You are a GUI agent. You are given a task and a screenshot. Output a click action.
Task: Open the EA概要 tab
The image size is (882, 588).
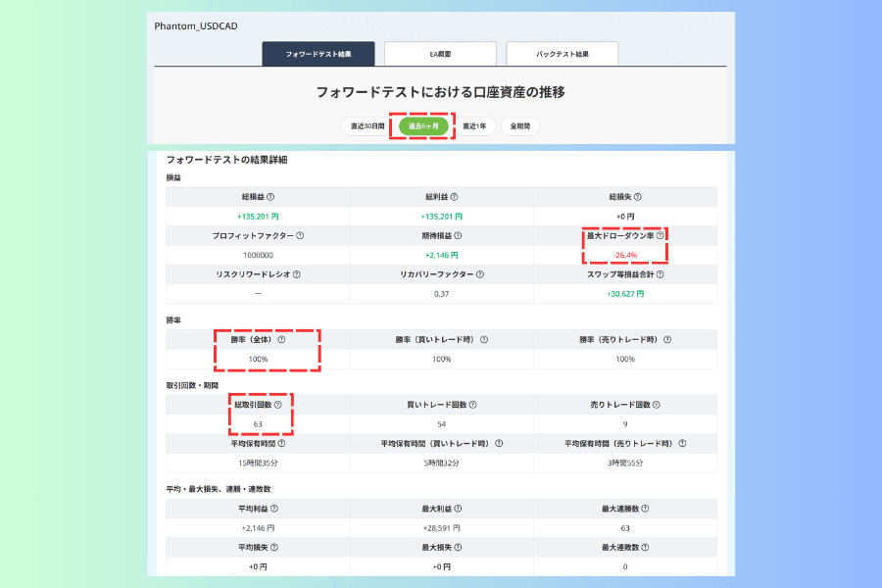440,54
